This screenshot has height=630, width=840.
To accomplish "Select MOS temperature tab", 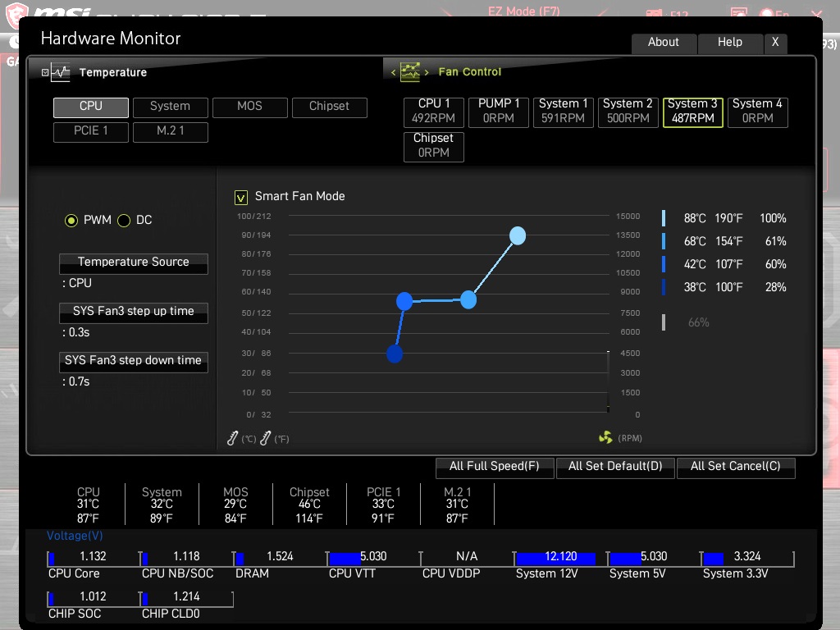I will pos(250,107).
